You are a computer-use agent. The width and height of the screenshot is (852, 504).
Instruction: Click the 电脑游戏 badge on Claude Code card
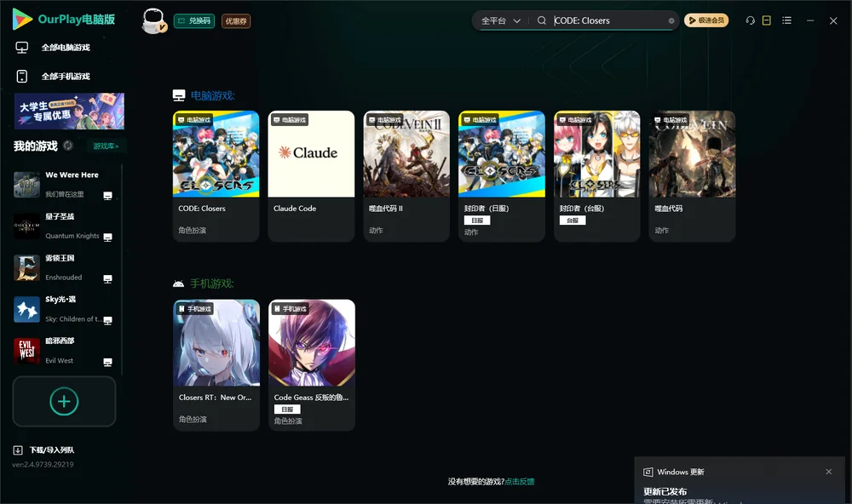289,119
